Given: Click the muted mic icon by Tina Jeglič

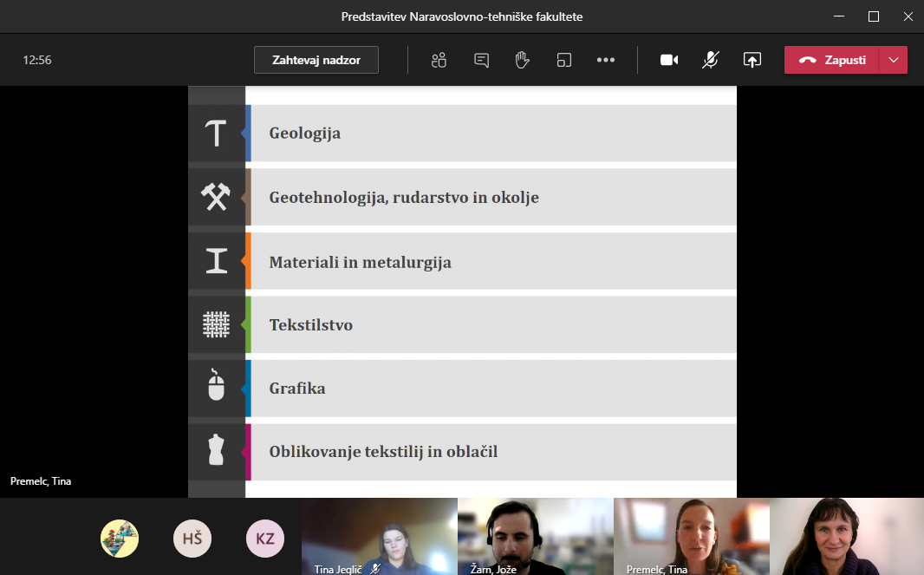Looking at the screenshot, I should (x=374, y=569).
